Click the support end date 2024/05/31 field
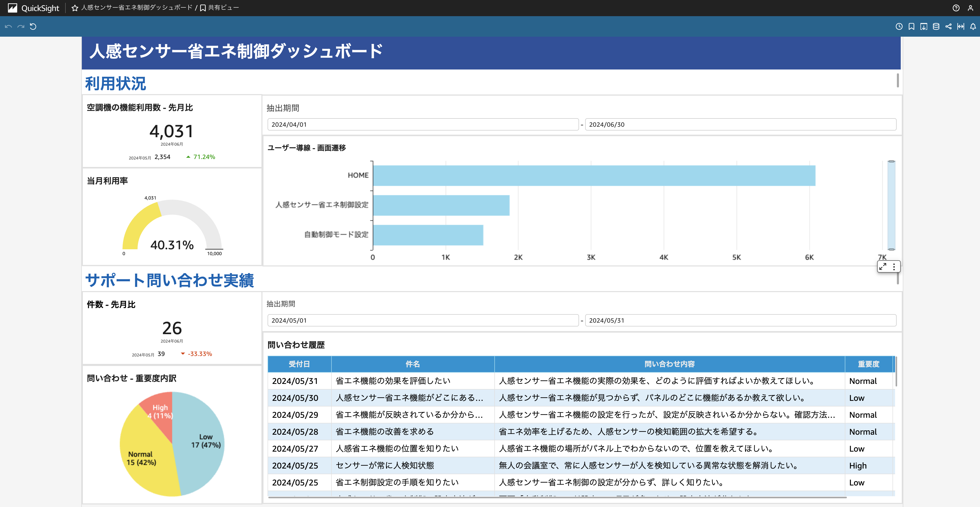980x507 pixels. pyautogui.click(x=740, y=320)
